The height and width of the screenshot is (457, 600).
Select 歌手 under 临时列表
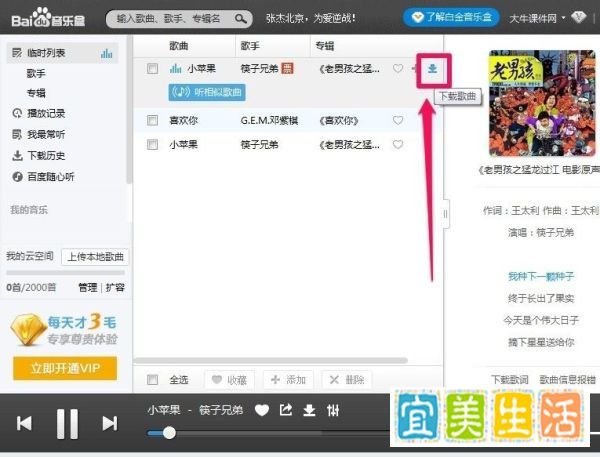[36, 73]
